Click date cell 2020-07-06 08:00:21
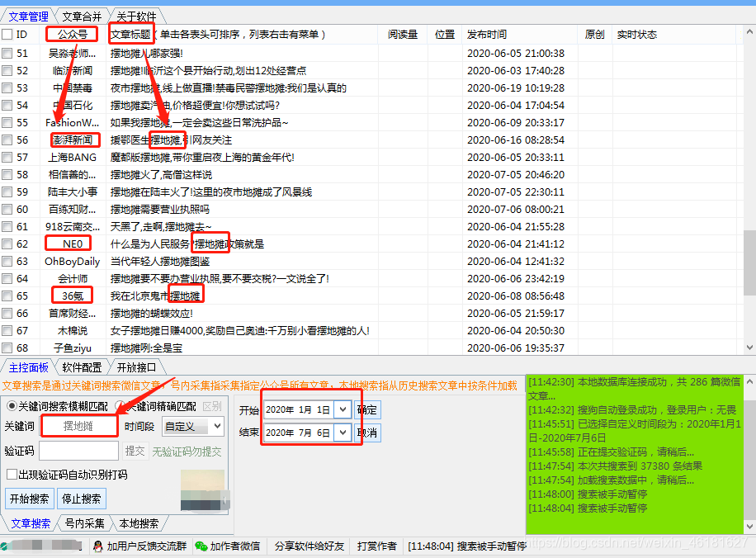The height and width of the screenshot is (558, 756). (x=515, y=210)
